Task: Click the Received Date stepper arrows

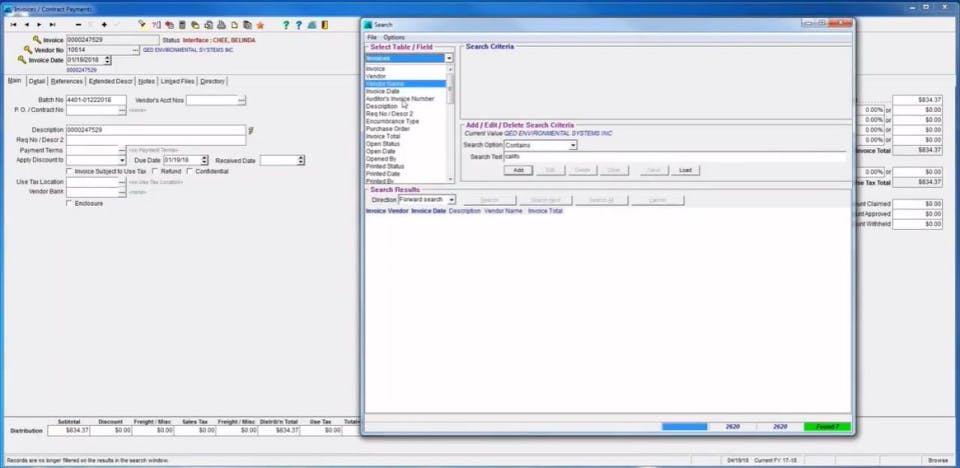Action: coord(301,160)
